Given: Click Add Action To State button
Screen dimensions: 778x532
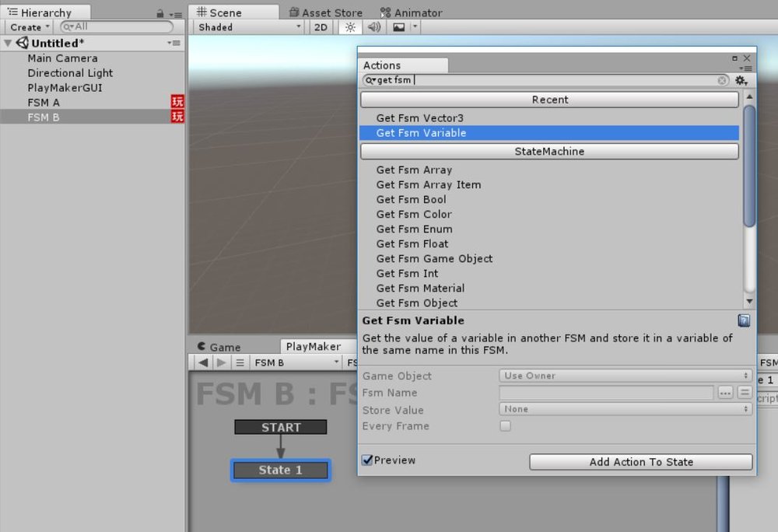Looking at the screenshot, I should pyautogui.click(x=641, y=461).
